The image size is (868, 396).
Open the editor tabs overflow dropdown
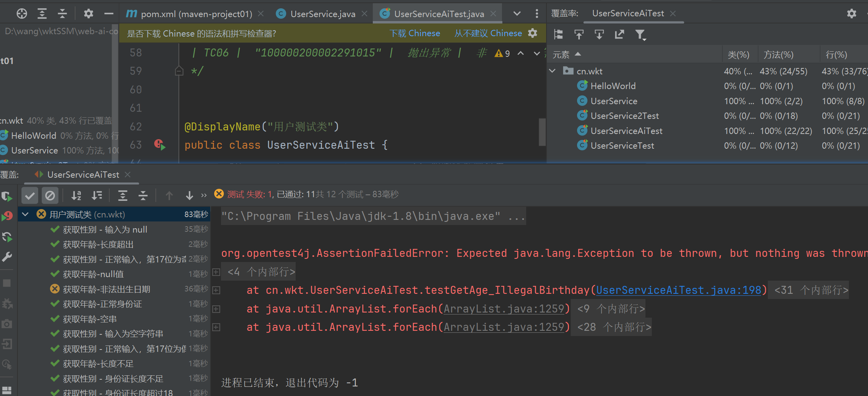click(x=517, y=14)
